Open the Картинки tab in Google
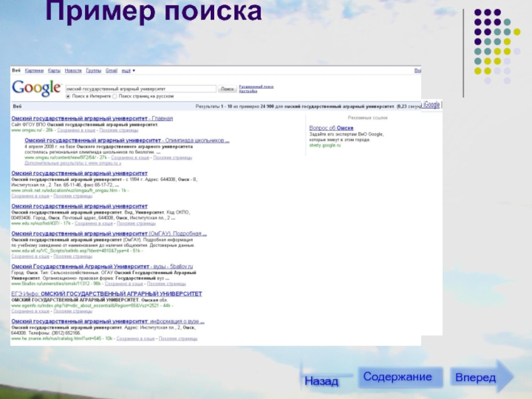The width and height of the screenshot is (532, 399). point(35,70)
